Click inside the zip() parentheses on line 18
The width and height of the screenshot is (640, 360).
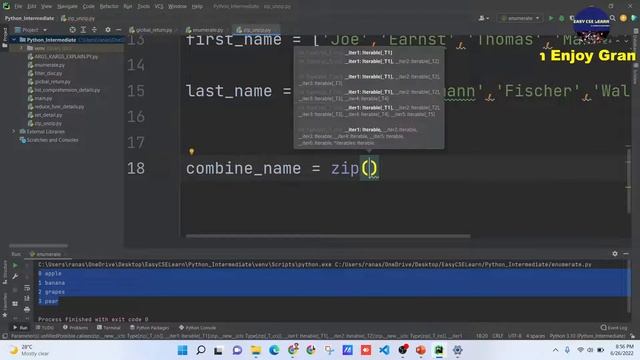369,168
